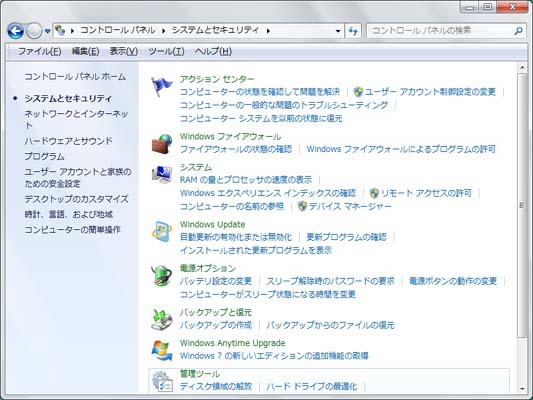Select ハードウェアとサウンド in sidebar

68,141
